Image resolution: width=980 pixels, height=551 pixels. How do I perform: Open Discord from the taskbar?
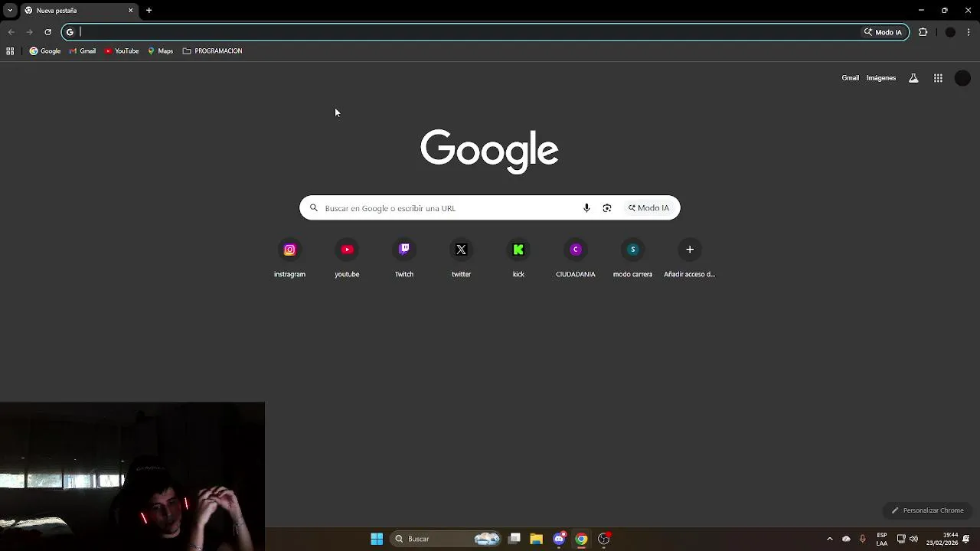click(x=559, y=539)
